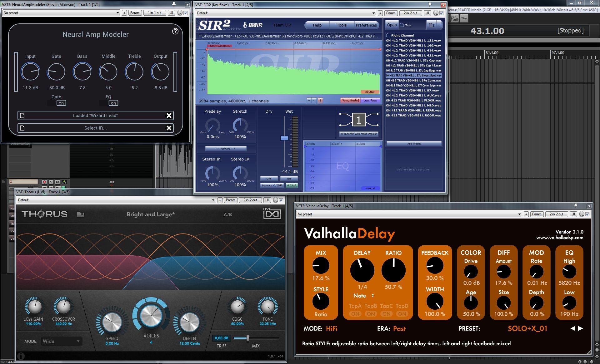Open Neural Amp Modeler help question icon
600x364 pixels.
click(175, 31)
